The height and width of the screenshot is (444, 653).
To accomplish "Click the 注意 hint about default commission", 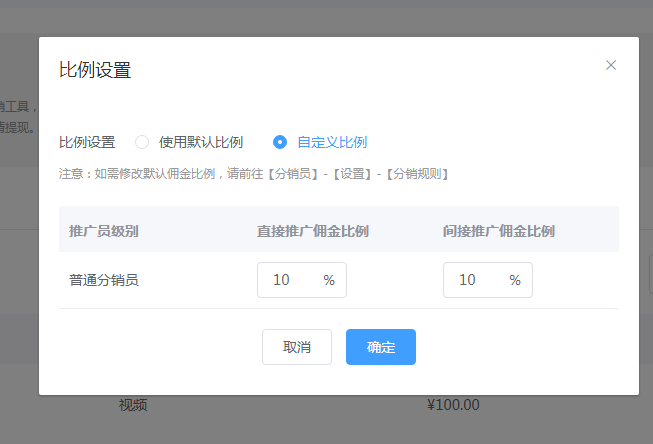I will 254,174.
